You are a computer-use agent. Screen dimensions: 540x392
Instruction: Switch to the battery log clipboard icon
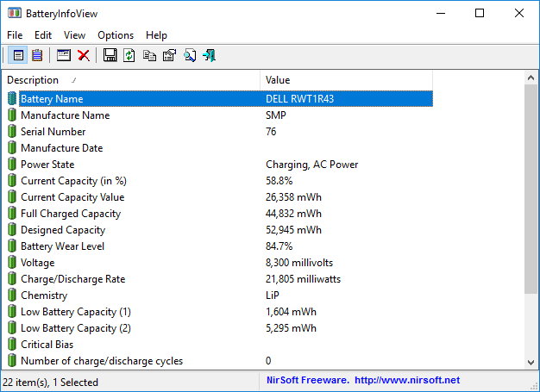pyautogui.click(x=37, y=55)
